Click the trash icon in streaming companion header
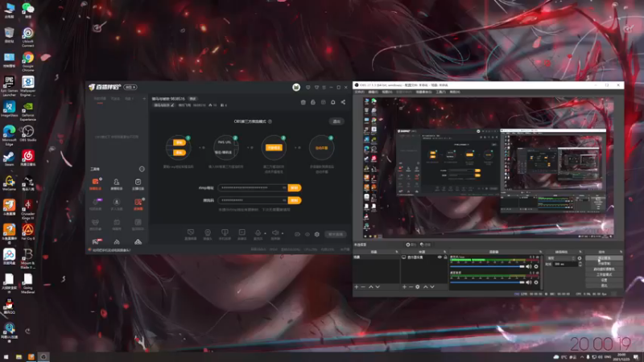Viewport: 644px width, 362px height. click(303, 102)
